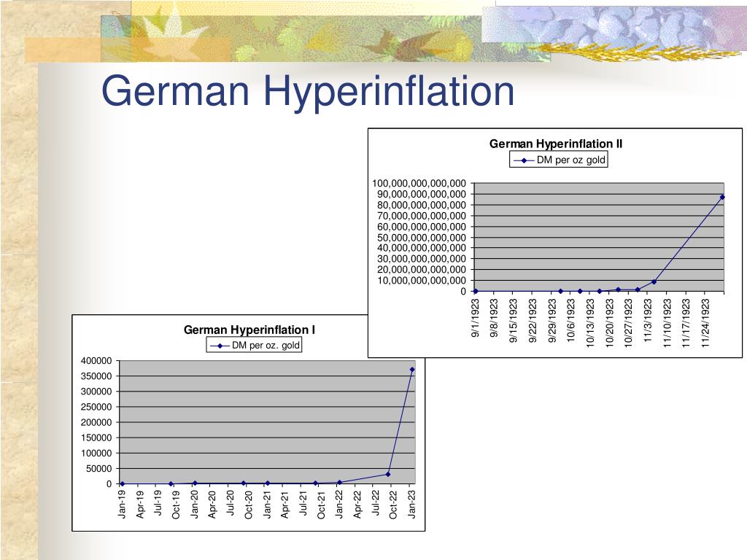747x560 pixels.
Task: Click the DM per oz gold legend entry
Action: pyautogui.click(x=558, y=160)
